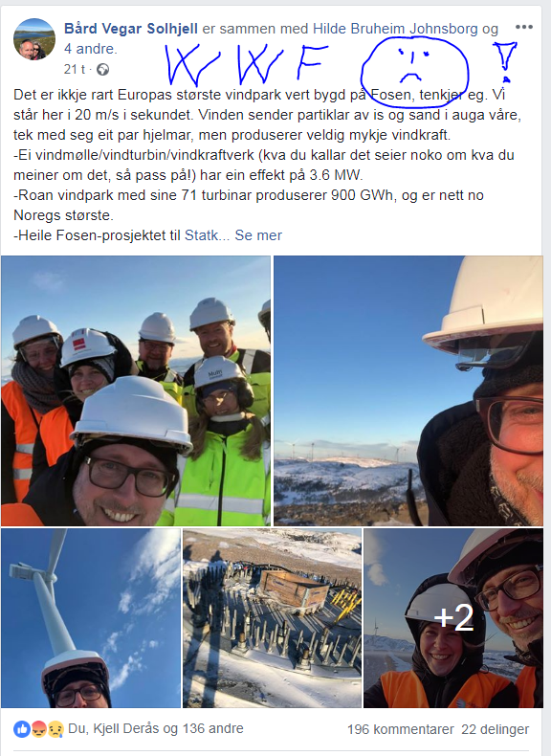Open the poster's profile picture
The width and height of the screenshot is (551, 756).
[34, 39]
